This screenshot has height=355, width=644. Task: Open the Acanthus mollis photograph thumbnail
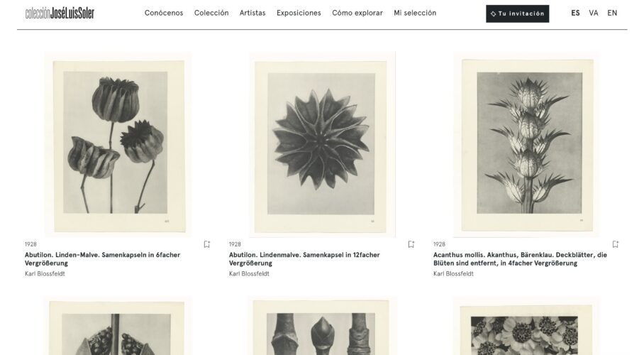(x=526, y=144)
